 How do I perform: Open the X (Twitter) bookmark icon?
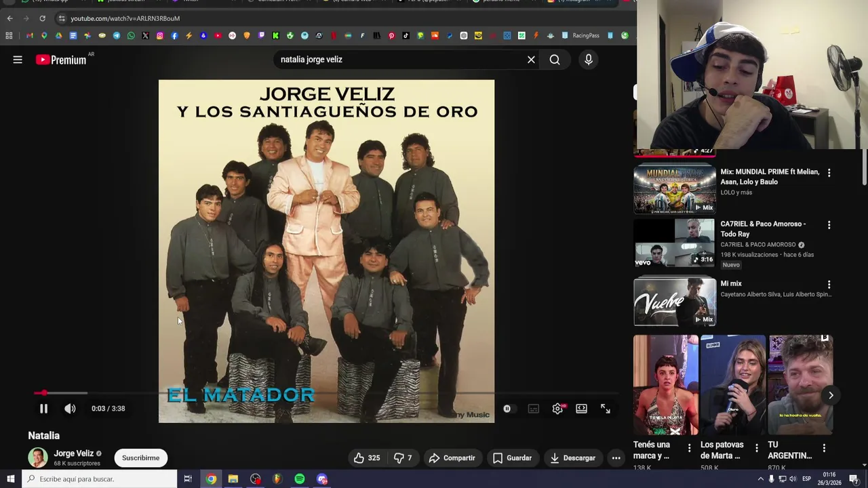(x=145, y=35)
